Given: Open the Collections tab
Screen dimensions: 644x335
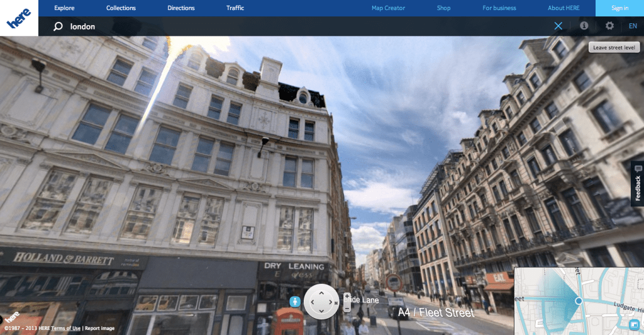Looking at the screenshot, I should (121, 8).
